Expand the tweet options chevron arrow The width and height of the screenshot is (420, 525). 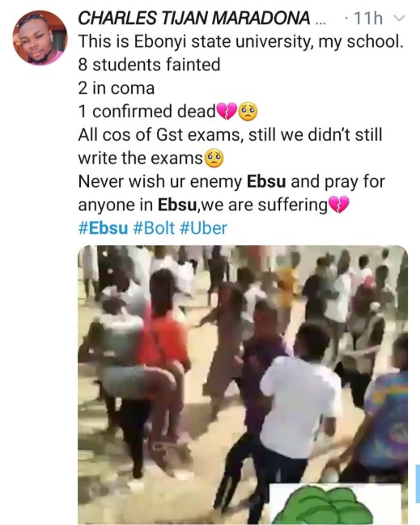pyautogui.click(x=399, y=18)
